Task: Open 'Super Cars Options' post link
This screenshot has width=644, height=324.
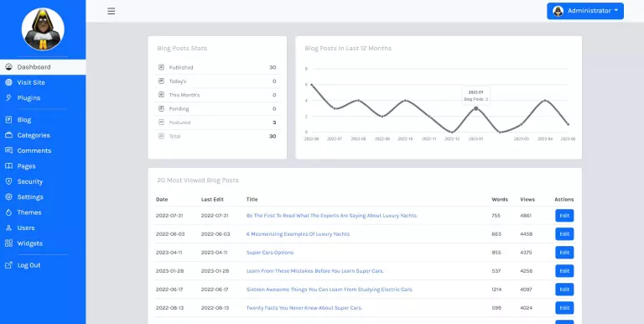Action: [x=270, y=253]
